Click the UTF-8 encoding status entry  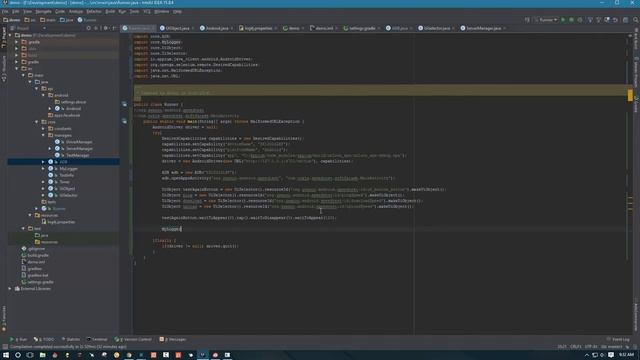(590, 347)
